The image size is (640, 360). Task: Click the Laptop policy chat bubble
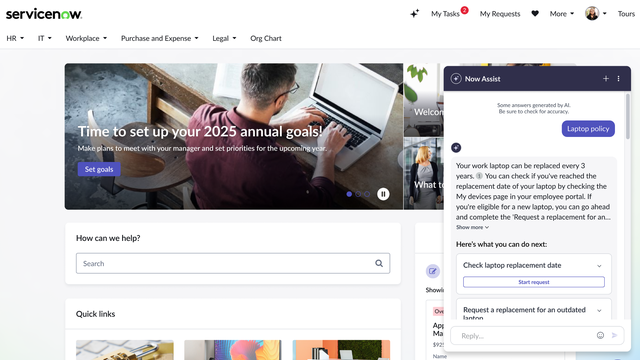(x=588, y=129)
